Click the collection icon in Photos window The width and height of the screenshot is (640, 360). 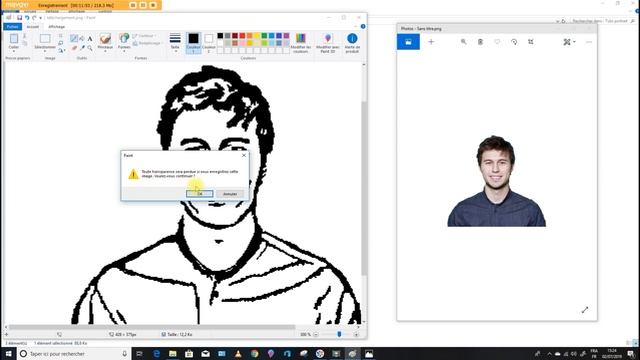click(408, 42)
